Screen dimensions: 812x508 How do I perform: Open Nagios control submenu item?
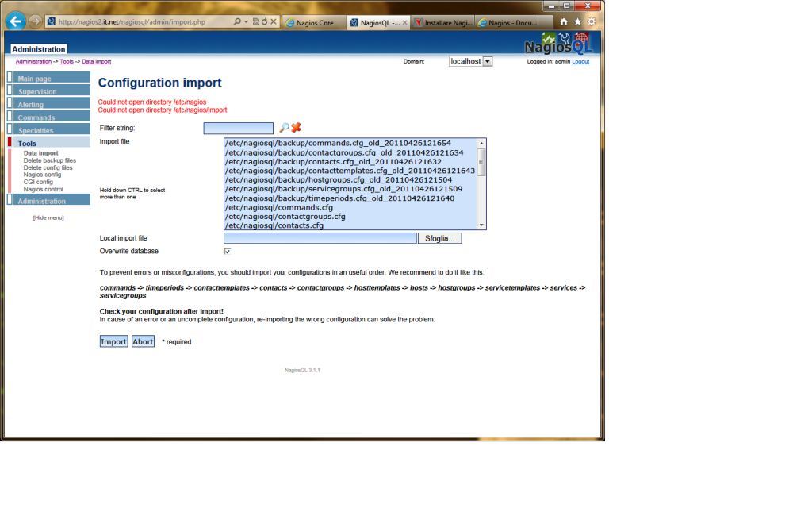(43, 189)
